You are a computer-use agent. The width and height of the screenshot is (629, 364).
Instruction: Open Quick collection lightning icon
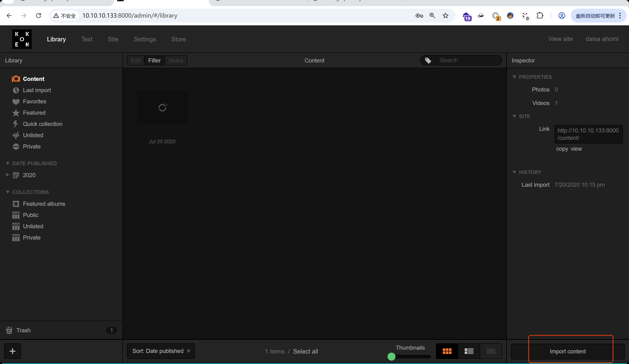point(16,124)
